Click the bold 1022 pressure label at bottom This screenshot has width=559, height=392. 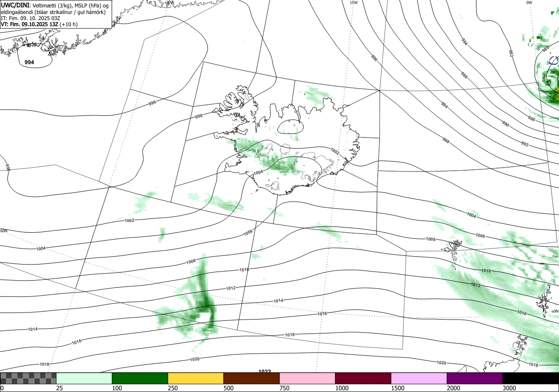(265, 371)
